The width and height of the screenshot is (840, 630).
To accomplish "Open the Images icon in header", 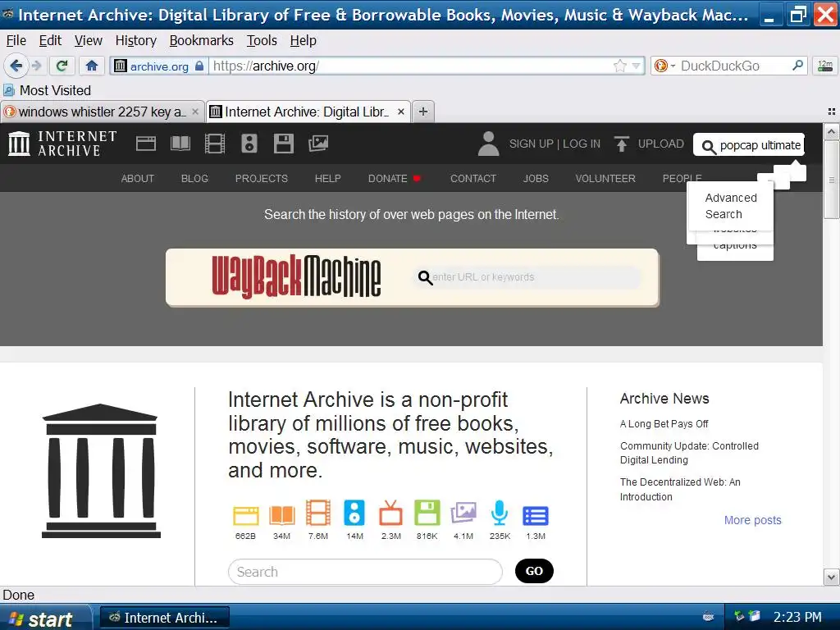I will coord(318,144).
